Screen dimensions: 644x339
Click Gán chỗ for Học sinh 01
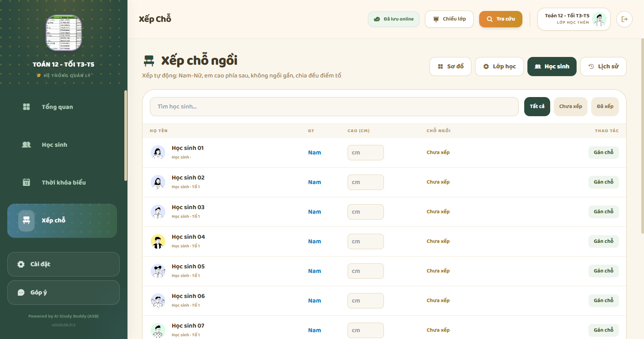(x=603, y=153)
